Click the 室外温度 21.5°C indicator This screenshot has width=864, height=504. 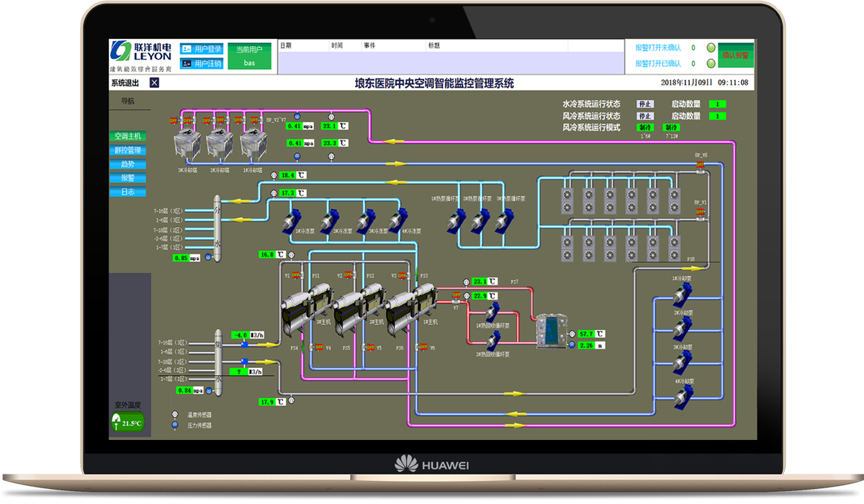pos(127,422)
